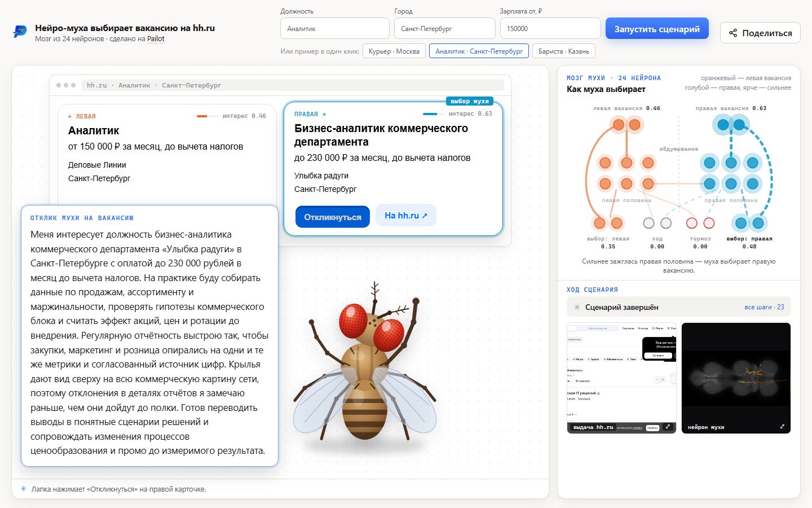Screen dimensions: 812x508
Task: Click the share icon inside the Поделиться button
Action: click(x=732, y=33)
